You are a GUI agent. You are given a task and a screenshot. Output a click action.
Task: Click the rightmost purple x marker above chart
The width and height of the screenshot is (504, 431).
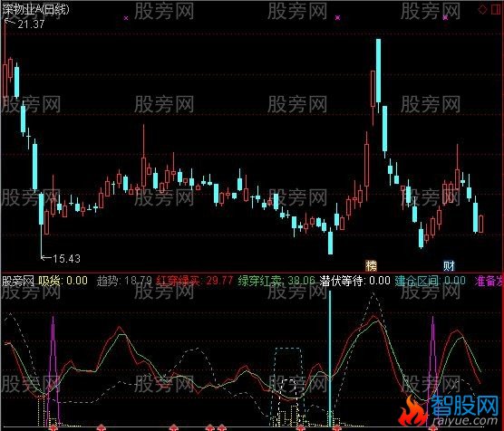pos(445,18)
